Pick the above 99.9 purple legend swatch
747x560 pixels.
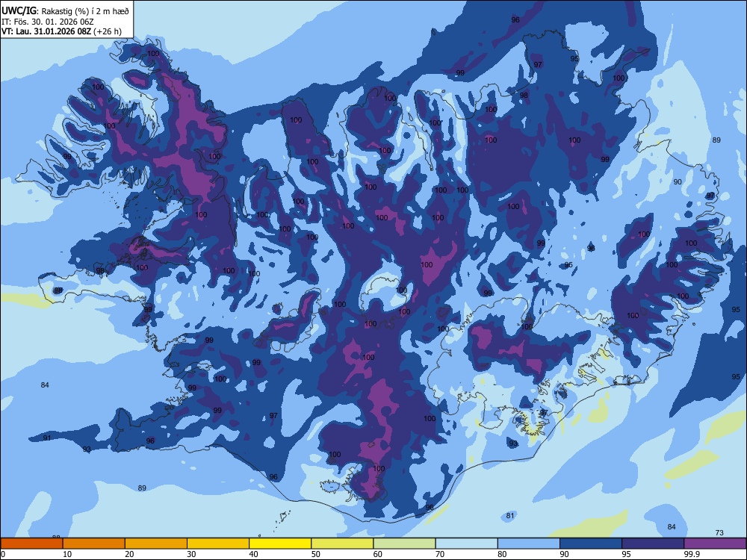point(716,544)
